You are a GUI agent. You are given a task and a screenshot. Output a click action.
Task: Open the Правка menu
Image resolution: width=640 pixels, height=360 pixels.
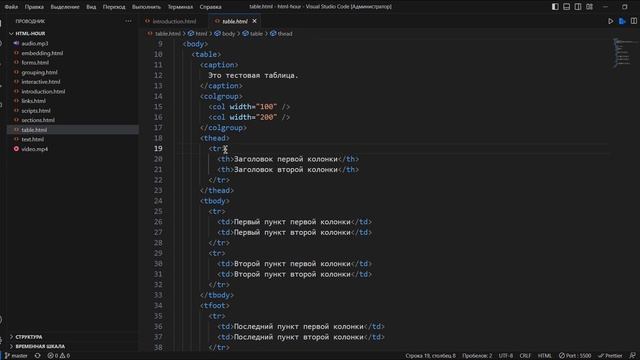(34, 7)
